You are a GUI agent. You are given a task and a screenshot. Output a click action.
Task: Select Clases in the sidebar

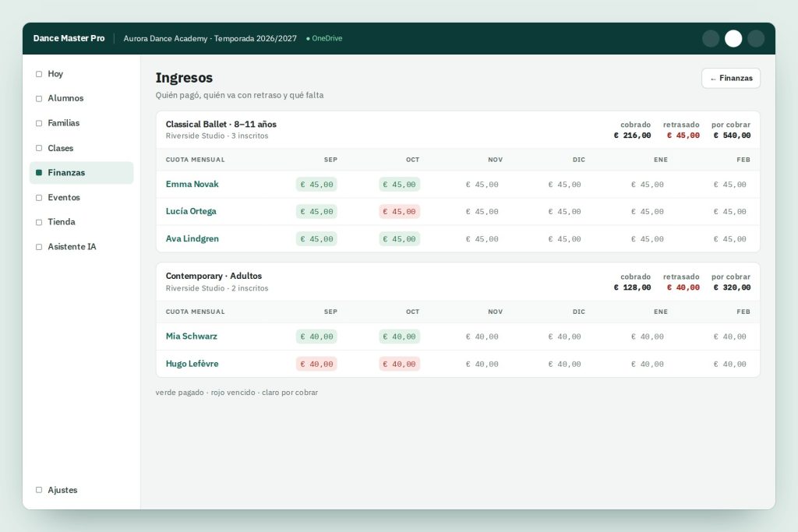pos(81,148)
